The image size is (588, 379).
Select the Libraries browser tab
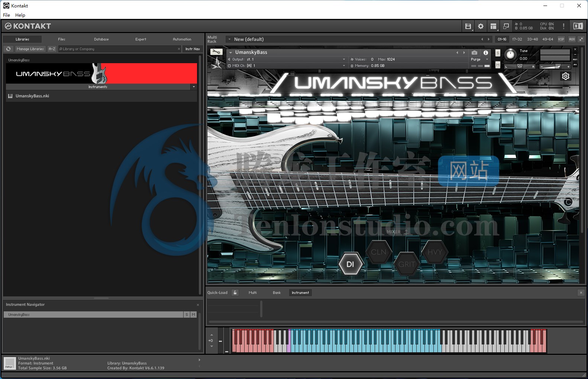click(22, 39)
